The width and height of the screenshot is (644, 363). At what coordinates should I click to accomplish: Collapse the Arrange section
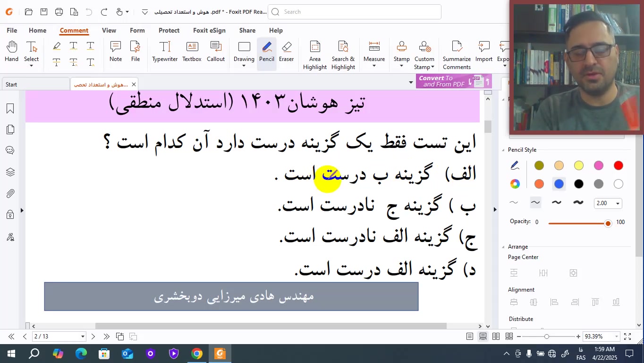(503, 247)
